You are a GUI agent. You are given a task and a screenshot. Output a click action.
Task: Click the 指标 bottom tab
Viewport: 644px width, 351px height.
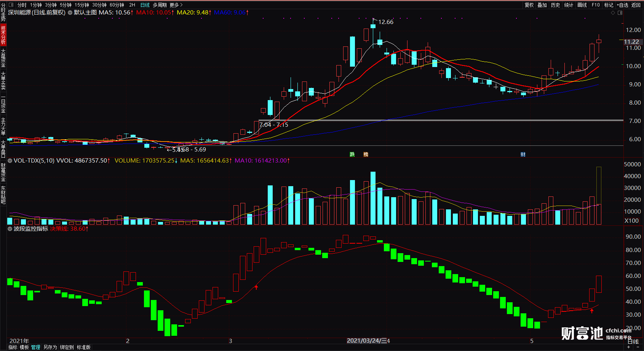[x=13, y=347]
